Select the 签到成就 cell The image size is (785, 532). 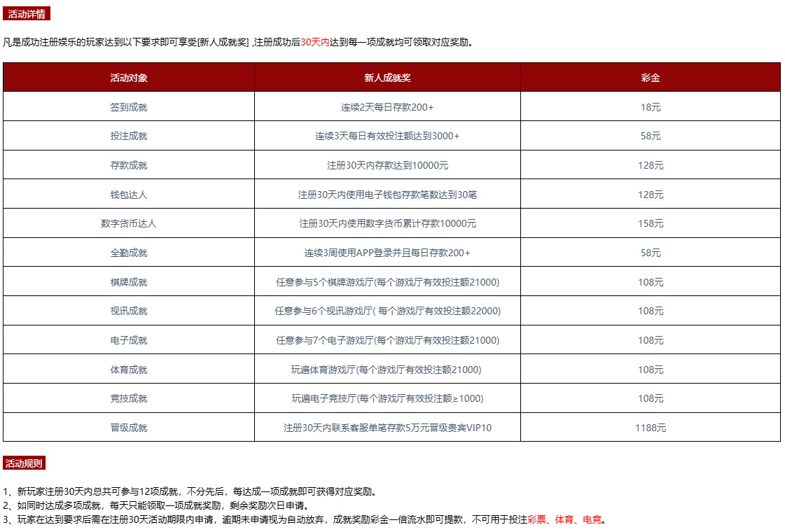129,106
